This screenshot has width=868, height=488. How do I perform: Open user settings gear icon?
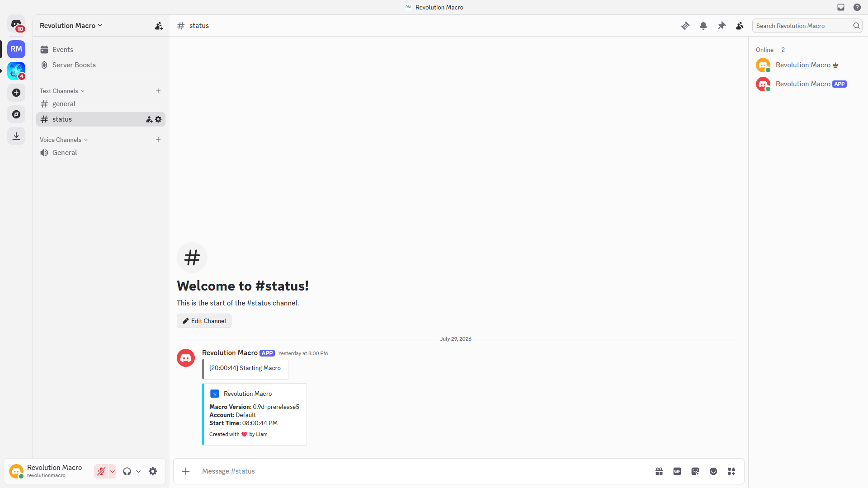pos(153,471)
